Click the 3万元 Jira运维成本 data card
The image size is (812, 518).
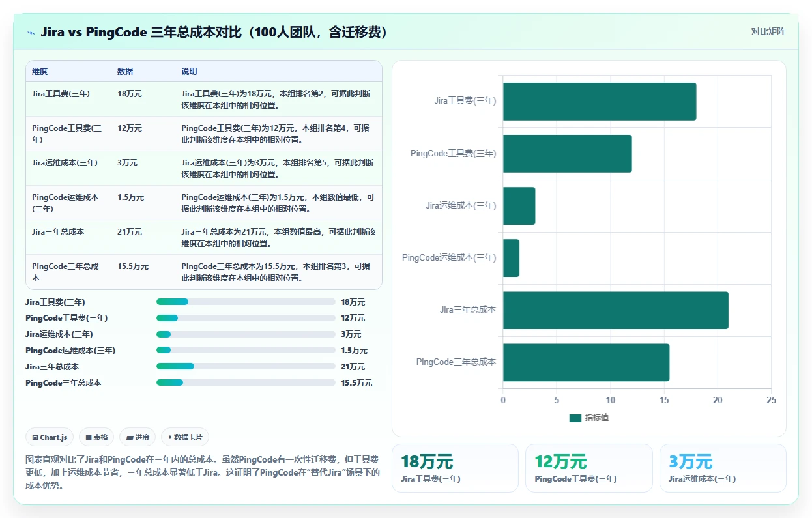pyautogui.click(x=723, y=468)
